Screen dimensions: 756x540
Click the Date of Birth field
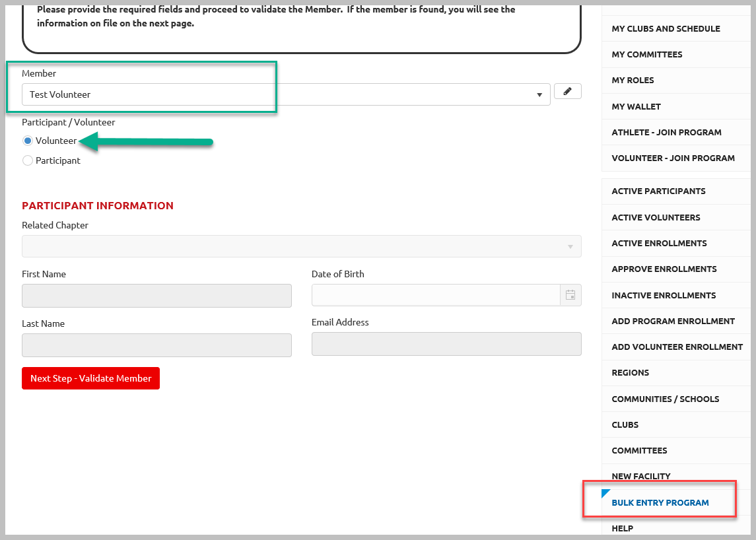pyautogui.click(x=436, y=295)
